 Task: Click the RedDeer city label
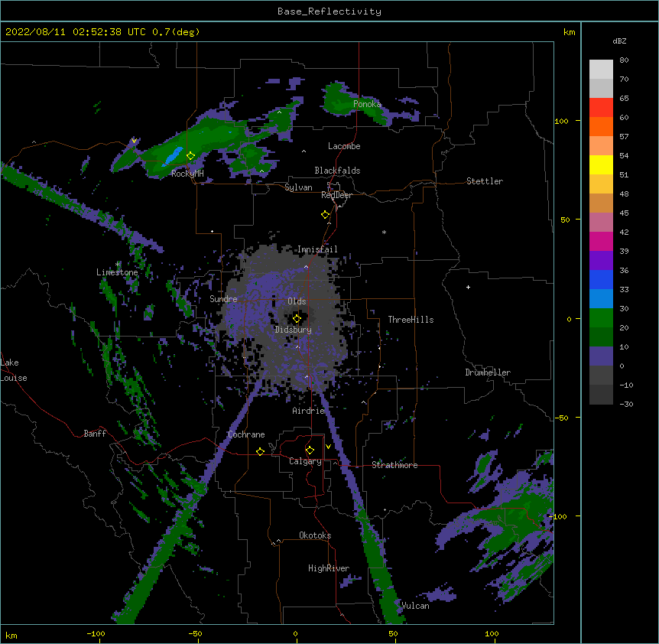click(336, 195)
